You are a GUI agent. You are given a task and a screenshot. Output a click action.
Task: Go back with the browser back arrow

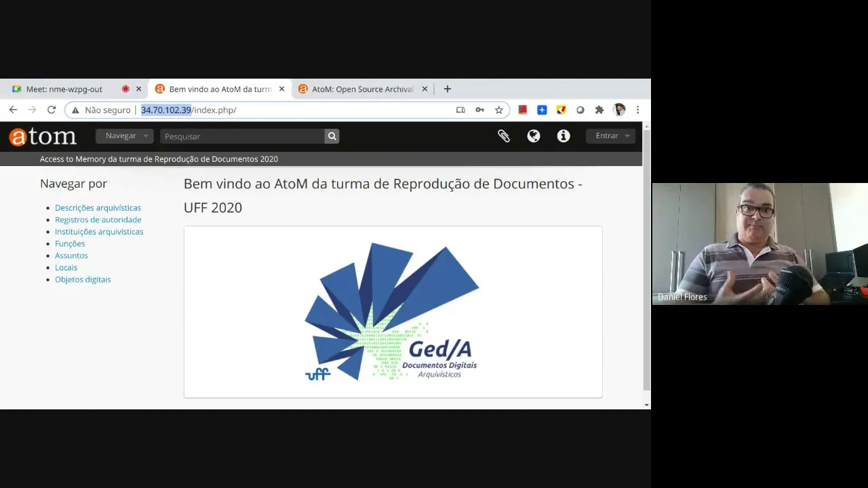[13, 110]
